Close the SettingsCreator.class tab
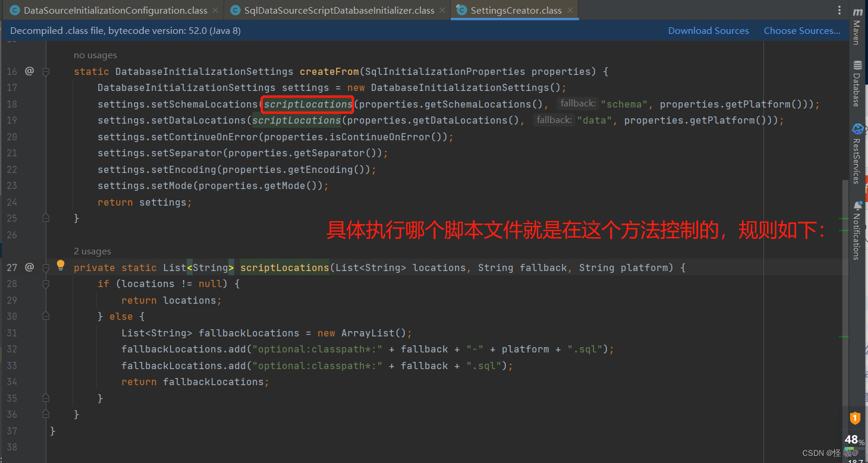 (x=570, y=10)
